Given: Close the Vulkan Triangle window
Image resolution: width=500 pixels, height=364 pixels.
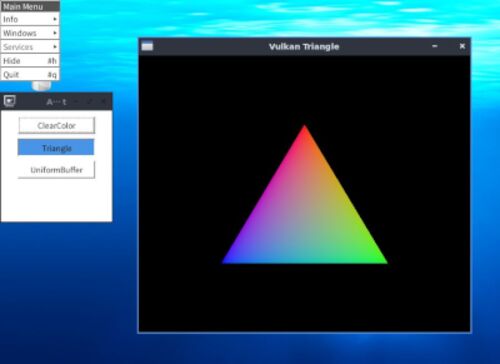Looking at the screenshot, I should [462, 46].
